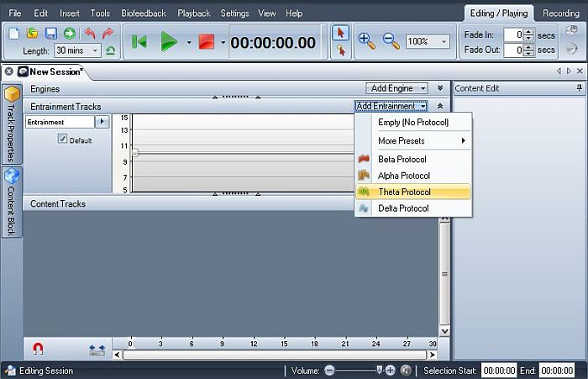Viewport: 588px width, 379px height.
Task: Click the Volume slider handle
Action: [380, 370]
